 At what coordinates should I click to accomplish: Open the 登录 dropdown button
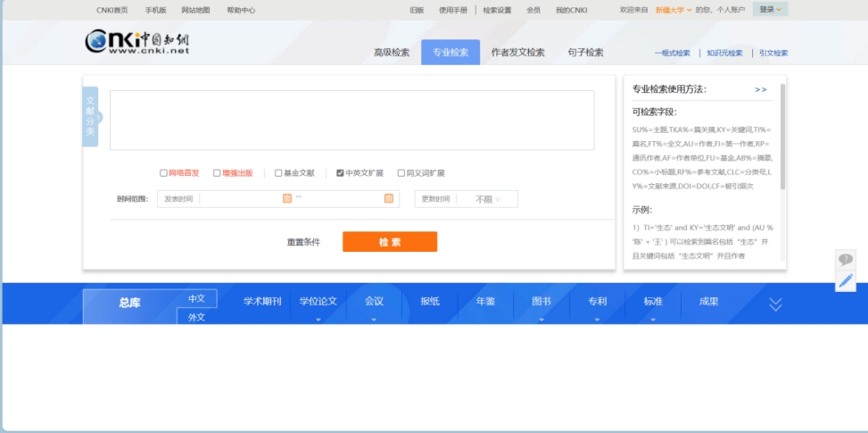[770, 10]
